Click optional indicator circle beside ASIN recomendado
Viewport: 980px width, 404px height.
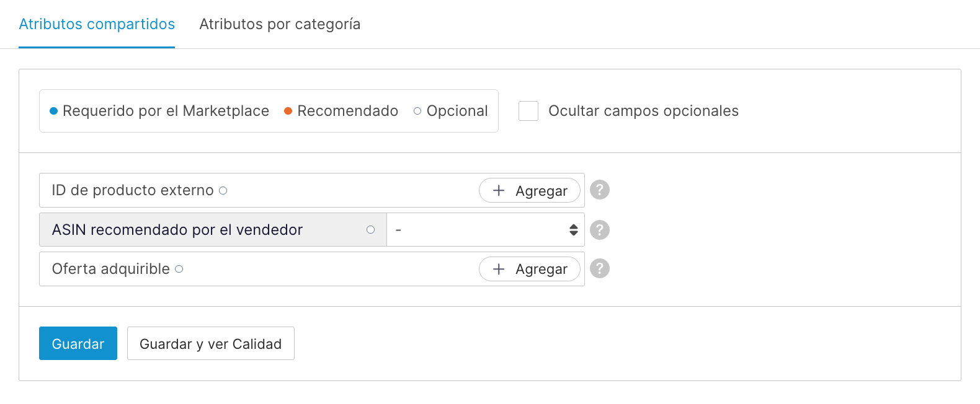pyautogui.click(x=371, y=230)
